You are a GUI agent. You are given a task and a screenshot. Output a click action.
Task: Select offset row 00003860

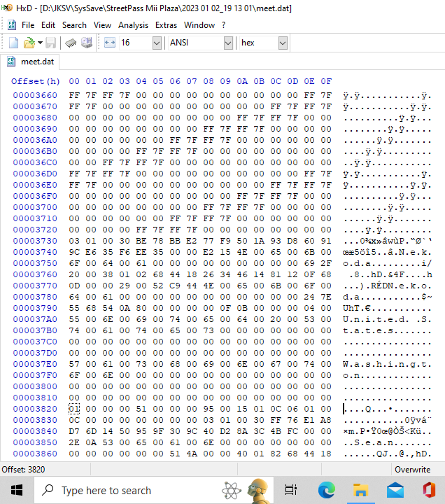(35, 454)
